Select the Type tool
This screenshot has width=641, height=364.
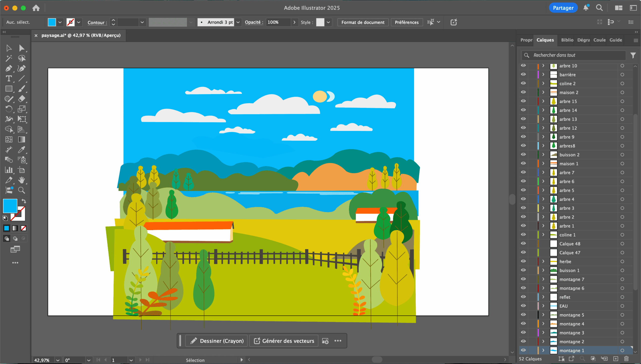coord(9,79)
